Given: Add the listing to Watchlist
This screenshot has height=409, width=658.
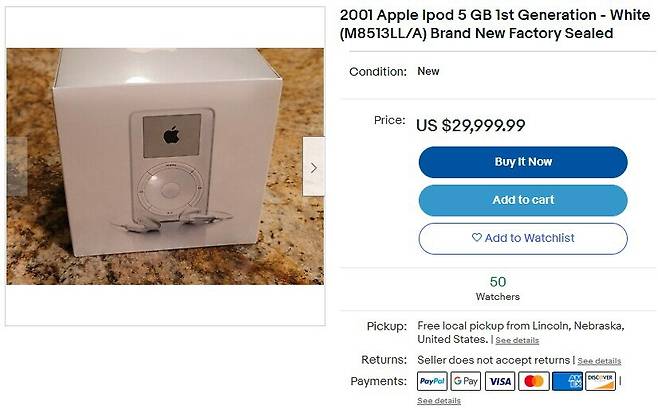Looking at the screenshot, I should tap(523, 238).
